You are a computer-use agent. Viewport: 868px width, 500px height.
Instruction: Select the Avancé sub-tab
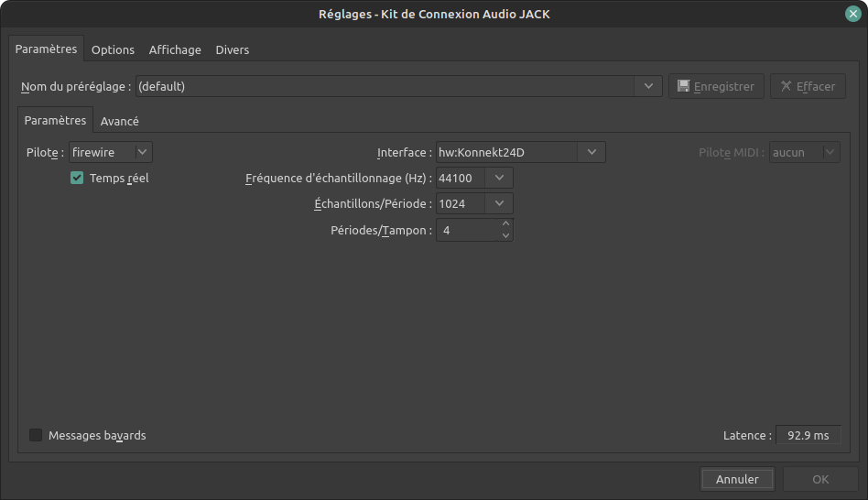[x=120, y=121]
